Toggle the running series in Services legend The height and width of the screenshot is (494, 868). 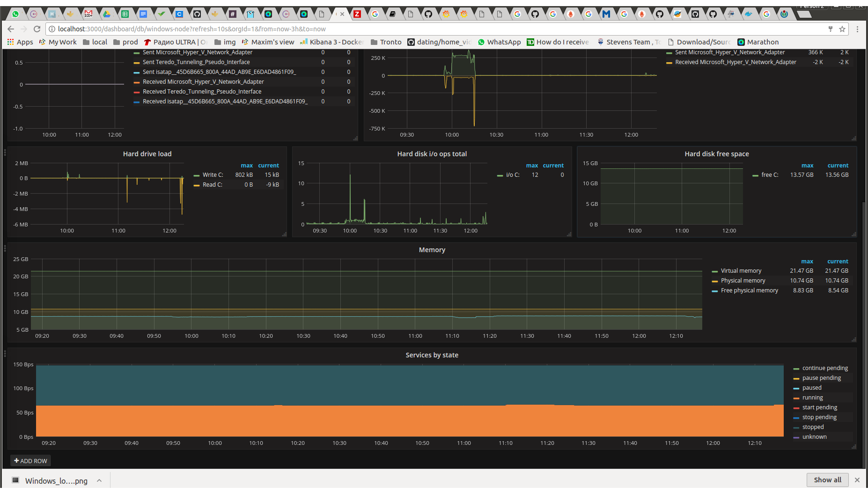click(x=812, y=398)
